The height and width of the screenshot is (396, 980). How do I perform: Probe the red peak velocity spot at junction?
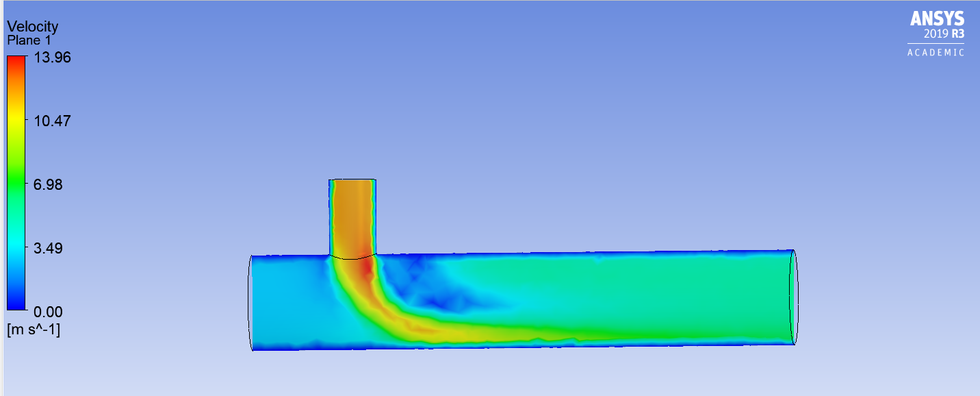pos(367,267)
